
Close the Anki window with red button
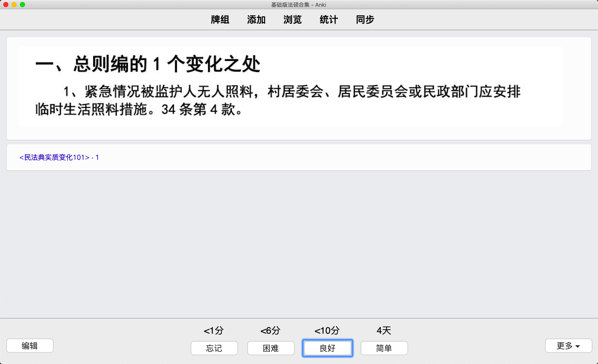[6, 5]
